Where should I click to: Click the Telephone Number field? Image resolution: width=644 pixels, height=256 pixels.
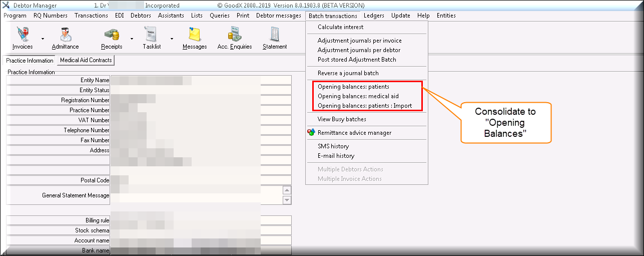click(x=201, y=130)
